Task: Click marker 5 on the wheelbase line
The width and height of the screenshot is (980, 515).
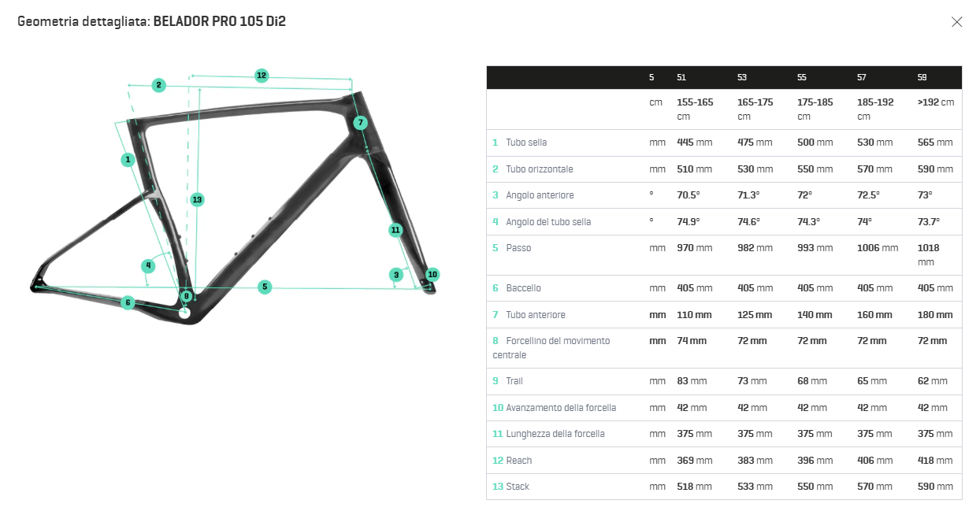Action: pos(265,287)
